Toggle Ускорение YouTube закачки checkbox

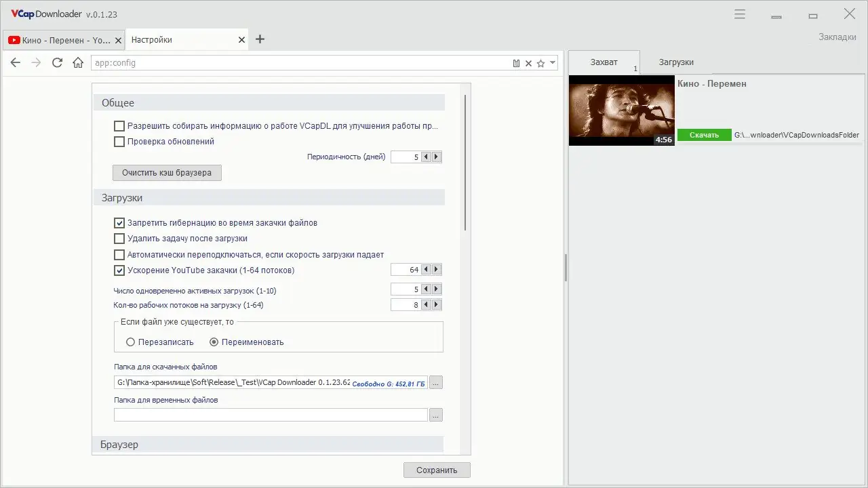tap(119, 270)
